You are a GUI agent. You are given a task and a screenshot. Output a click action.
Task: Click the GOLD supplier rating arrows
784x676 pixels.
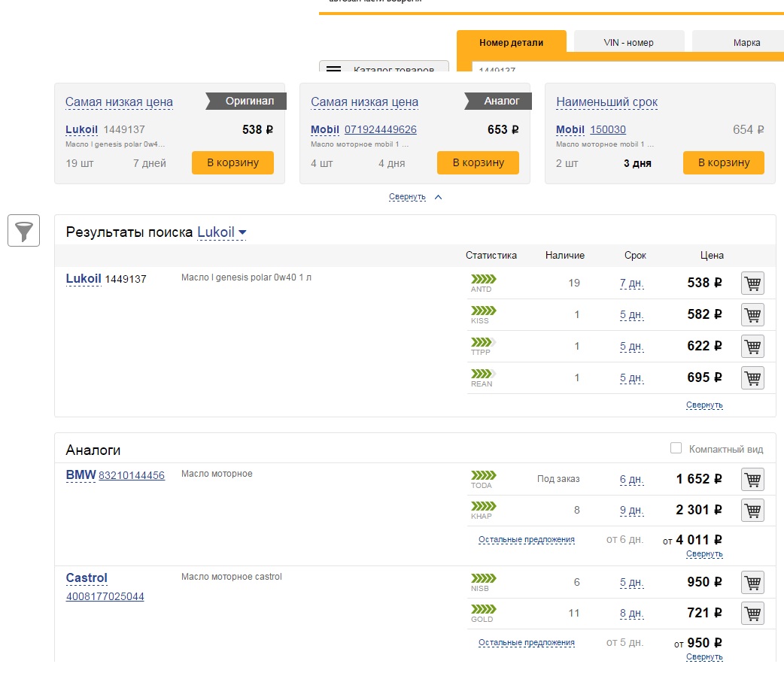point(484,609)
